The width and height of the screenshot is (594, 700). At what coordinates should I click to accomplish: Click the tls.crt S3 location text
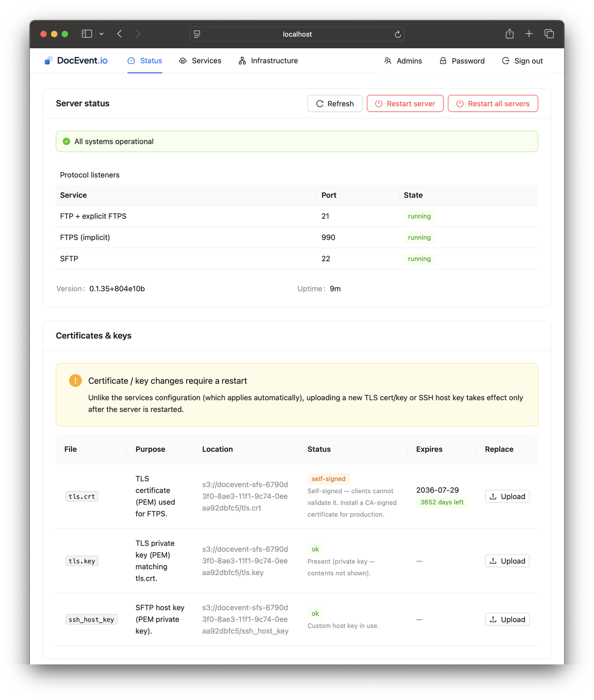(245, 496)
